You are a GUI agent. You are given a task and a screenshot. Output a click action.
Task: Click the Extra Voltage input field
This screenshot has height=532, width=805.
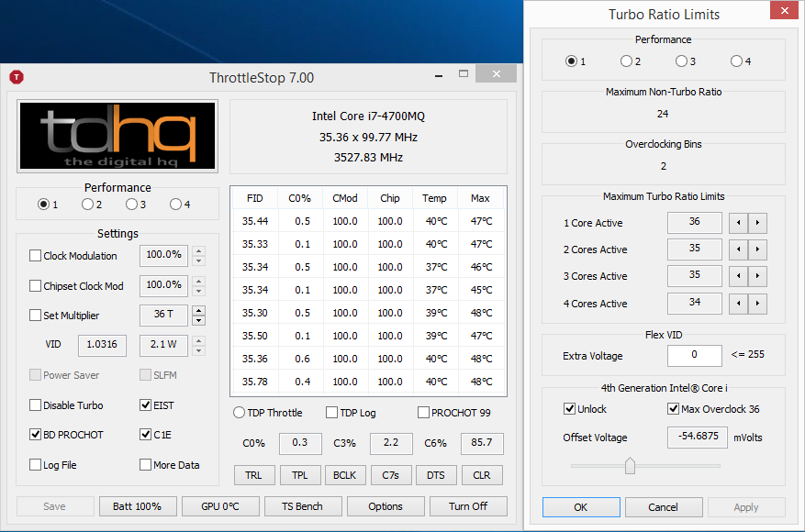pos(694,355)
